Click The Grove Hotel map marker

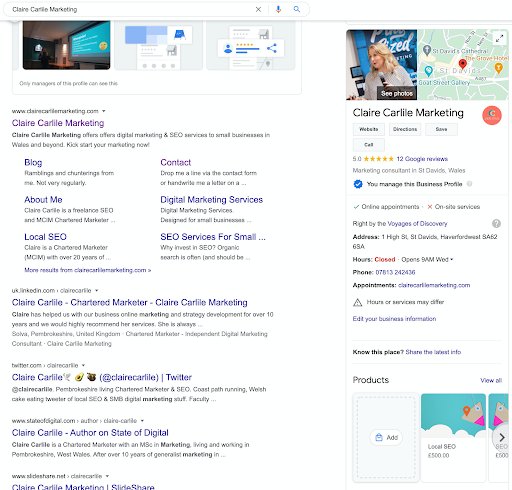pyautogui.click(x=498, y=68)
